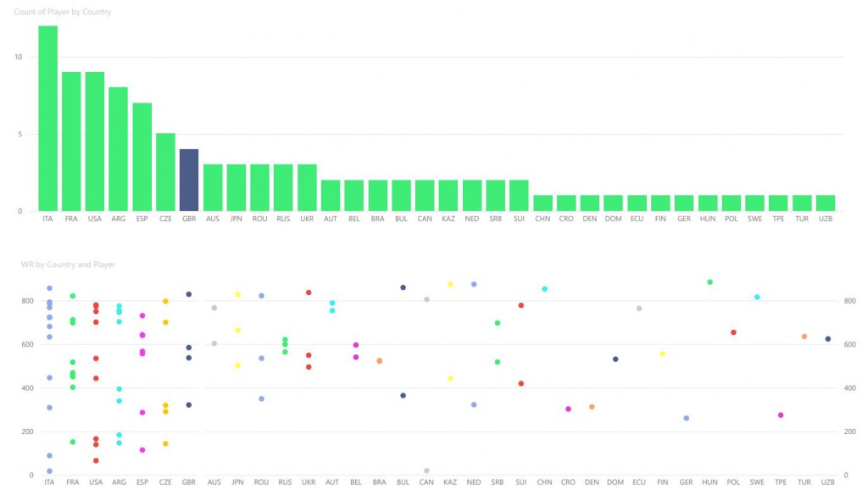Click the "WR by Country and Player" title

click(x=68, y=265)
